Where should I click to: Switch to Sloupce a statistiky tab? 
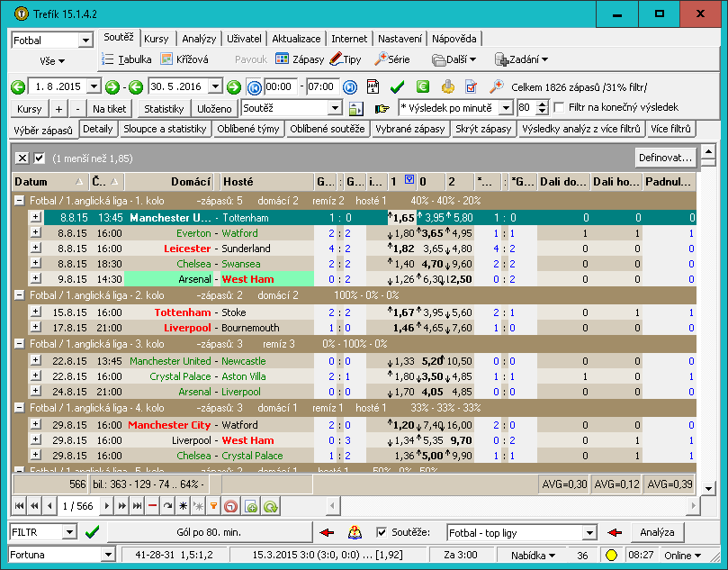pos(165,129)
